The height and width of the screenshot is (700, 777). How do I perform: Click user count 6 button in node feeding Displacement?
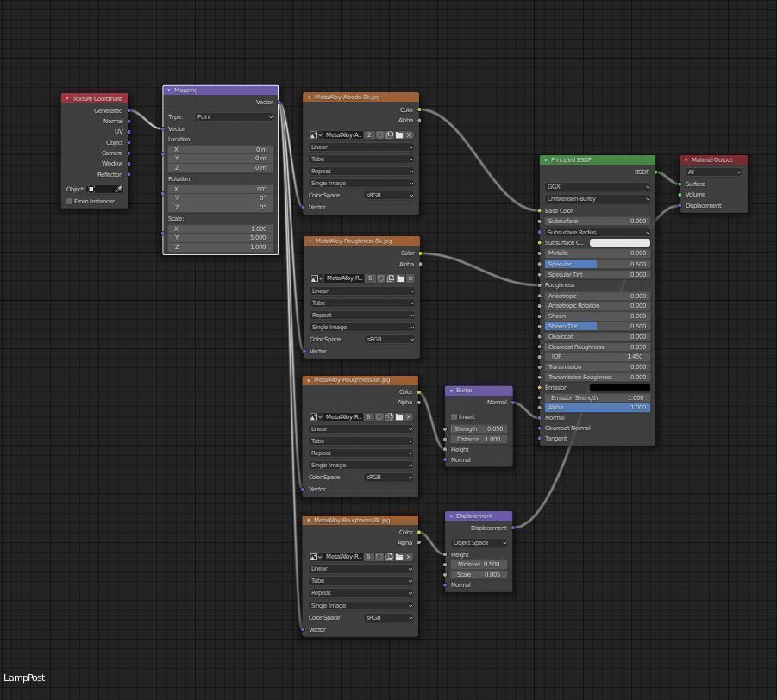[x=369, y=557]
